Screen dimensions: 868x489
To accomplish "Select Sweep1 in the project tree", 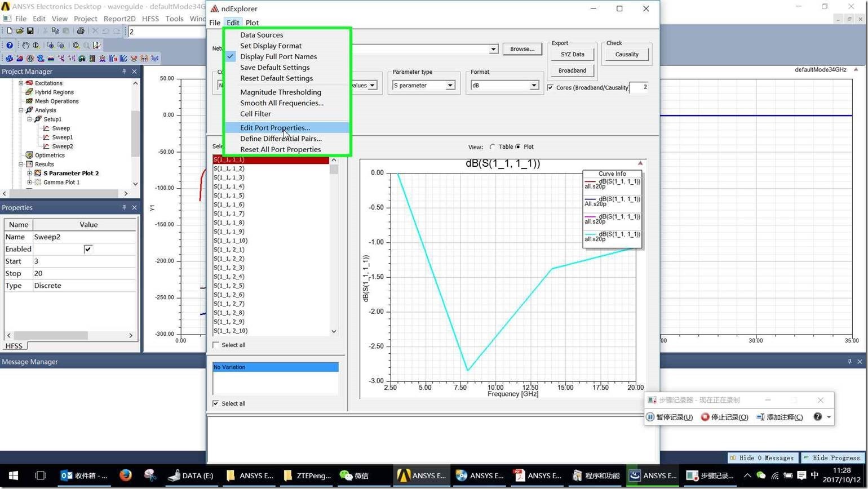I will pos(62,137).
